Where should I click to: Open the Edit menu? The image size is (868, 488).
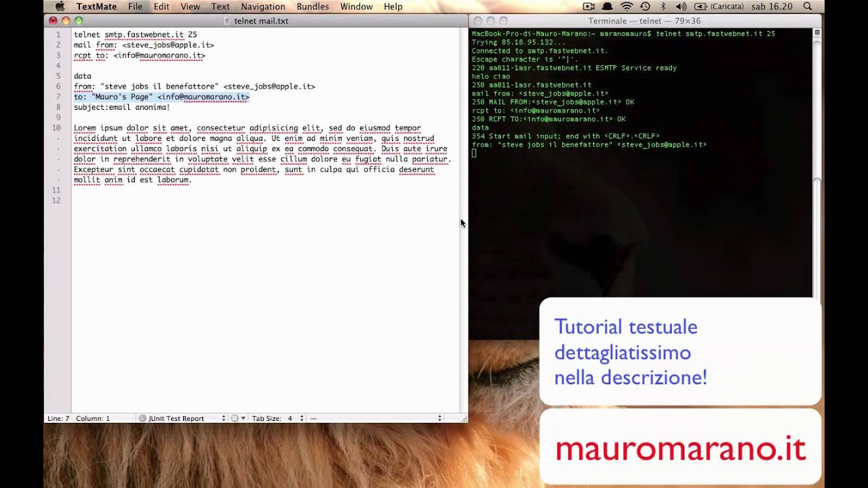161,6
